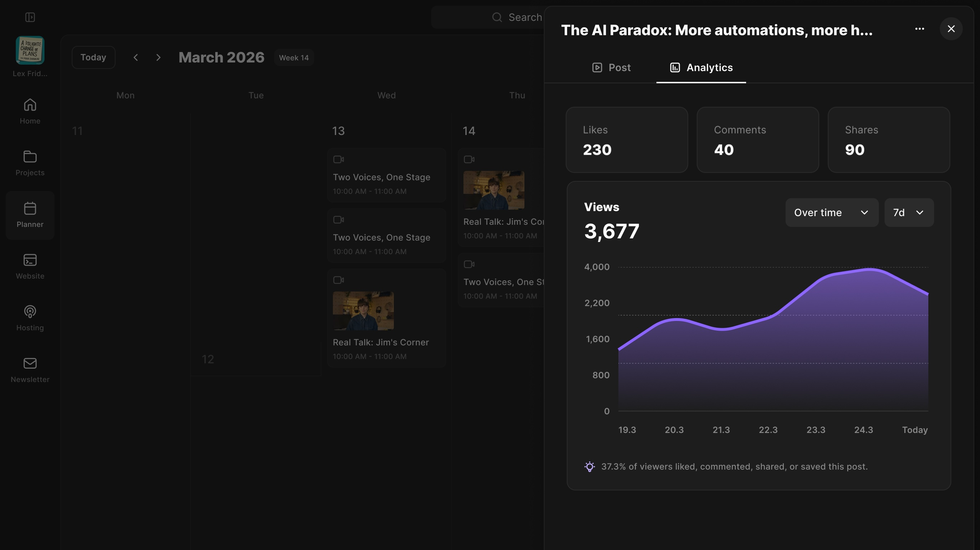Open first Two Voices, One Stage event Wednesday
Viewport: 980px width, 550px height.
[387, 175]
